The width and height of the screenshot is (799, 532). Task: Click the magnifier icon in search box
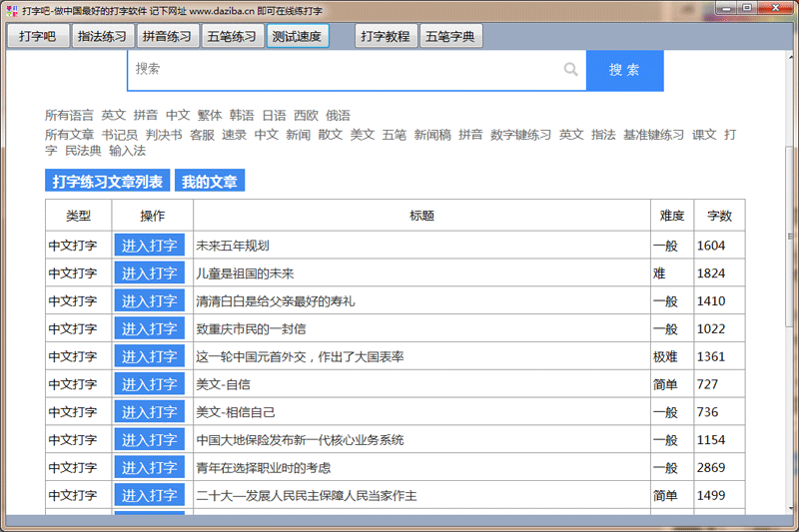[x=570, y=70]
